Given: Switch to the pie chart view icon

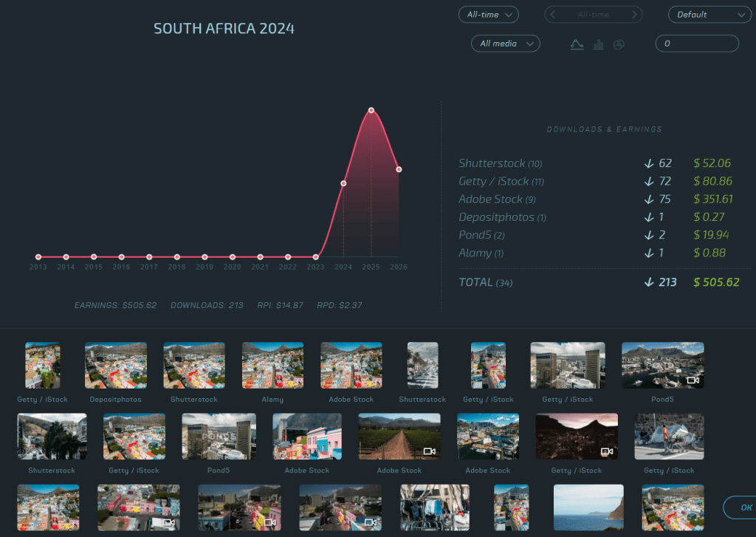Looking at the screenshot, I should (619, 44).
